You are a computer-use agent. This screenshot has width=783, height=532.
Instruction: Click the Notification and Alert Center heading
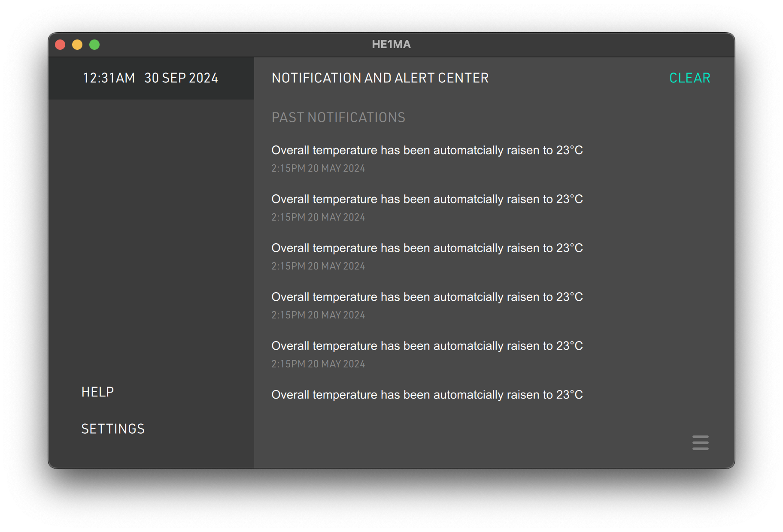380,78
